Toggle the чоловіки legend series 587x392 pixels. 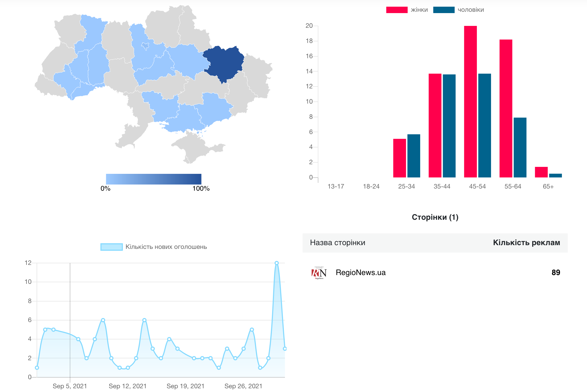[x=470, y=10]
